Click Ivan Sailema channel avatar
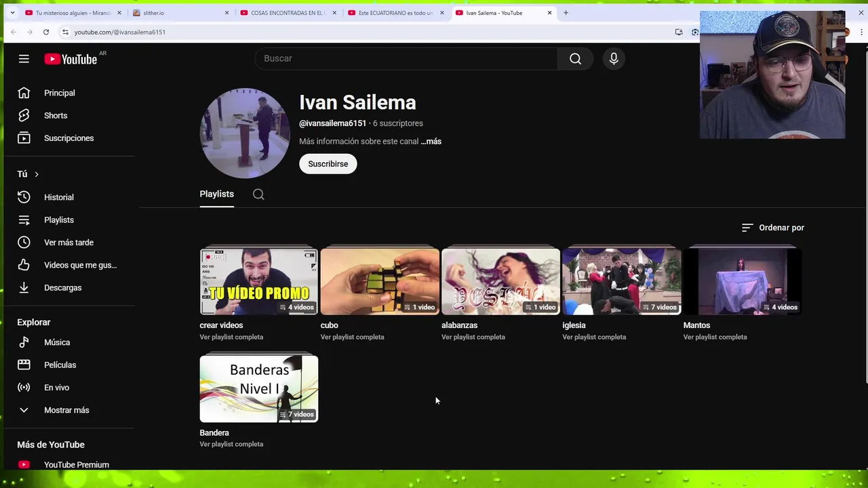This screenshot has height=488, width=868. 245,133
